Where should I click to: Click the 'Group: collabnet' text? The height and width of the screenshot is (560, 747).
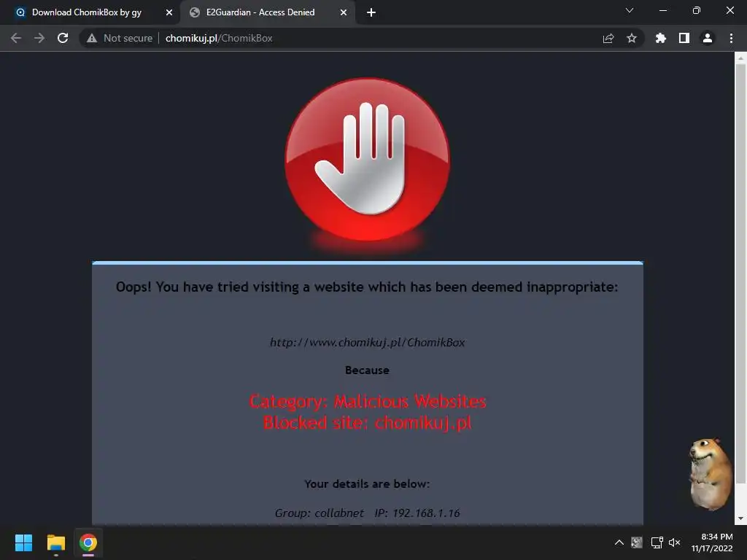point(320,513)
